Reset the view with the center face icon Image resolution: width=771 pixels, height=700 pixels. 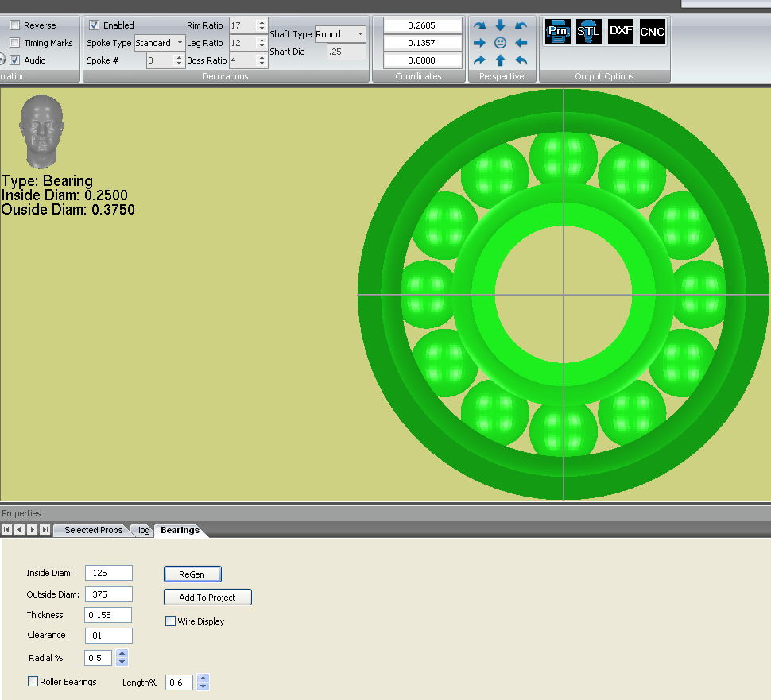point(500,43)
